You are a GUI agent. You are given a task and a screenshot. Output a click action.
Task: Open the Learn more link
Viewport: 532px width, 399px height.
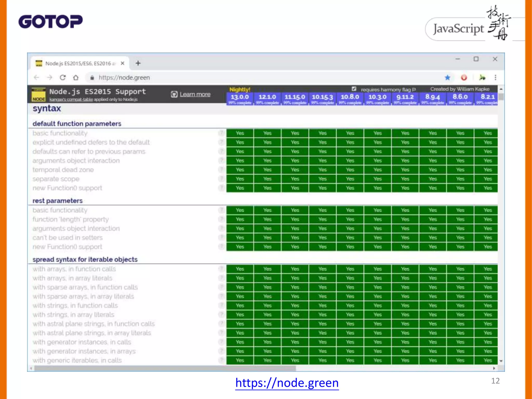click(195, 94)
